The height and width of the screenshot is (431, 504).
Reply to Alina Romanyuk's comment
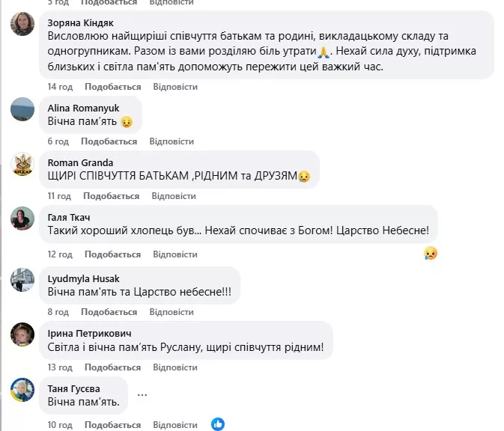coord(171,141)
